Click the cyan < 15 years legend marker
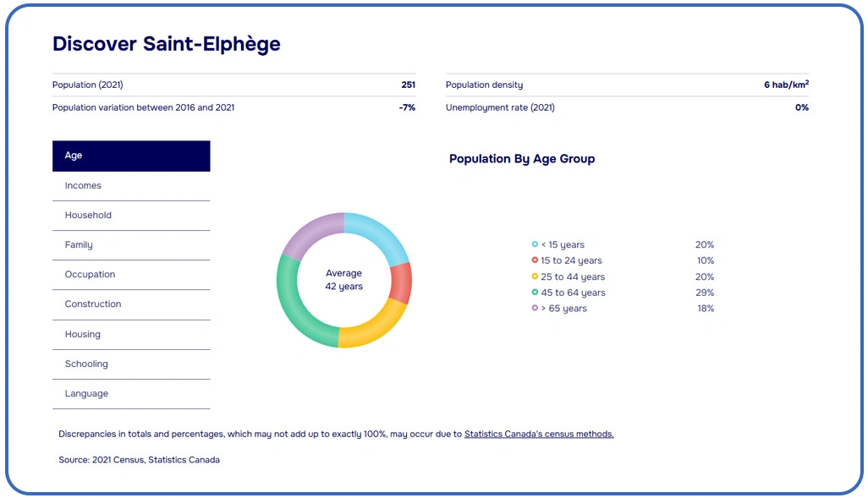The image size is (868, 498). pos(534,244)
